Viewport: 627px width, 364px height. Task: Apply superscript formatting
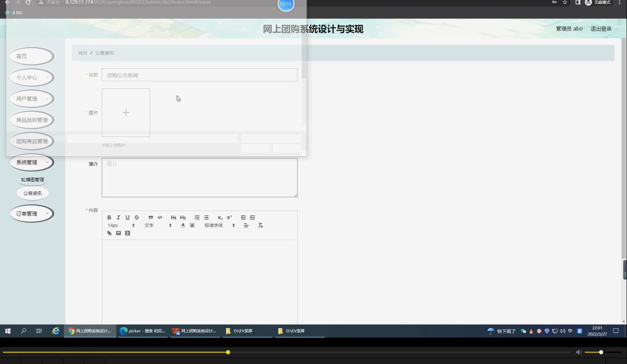pyautogui.click(x=229, y=218)
